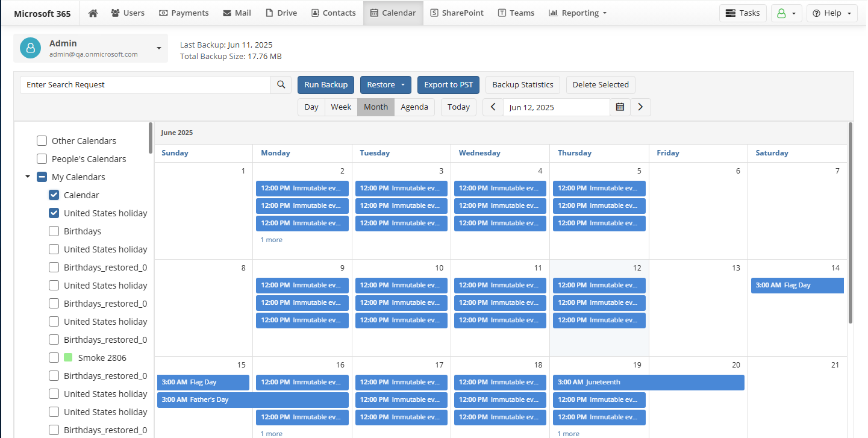Go to the Home icon

click(93, 13)
